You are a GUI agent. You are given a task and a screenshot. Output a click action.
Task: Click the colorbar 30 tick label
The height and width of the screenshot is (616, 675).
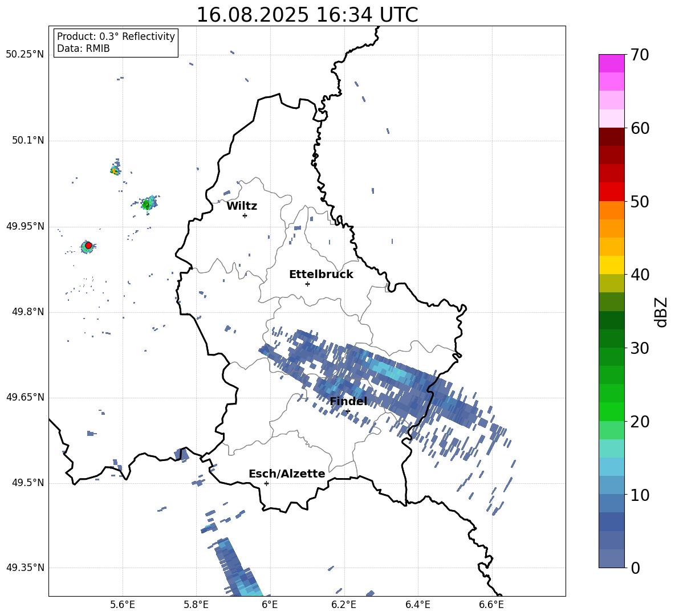pos(640,348)
